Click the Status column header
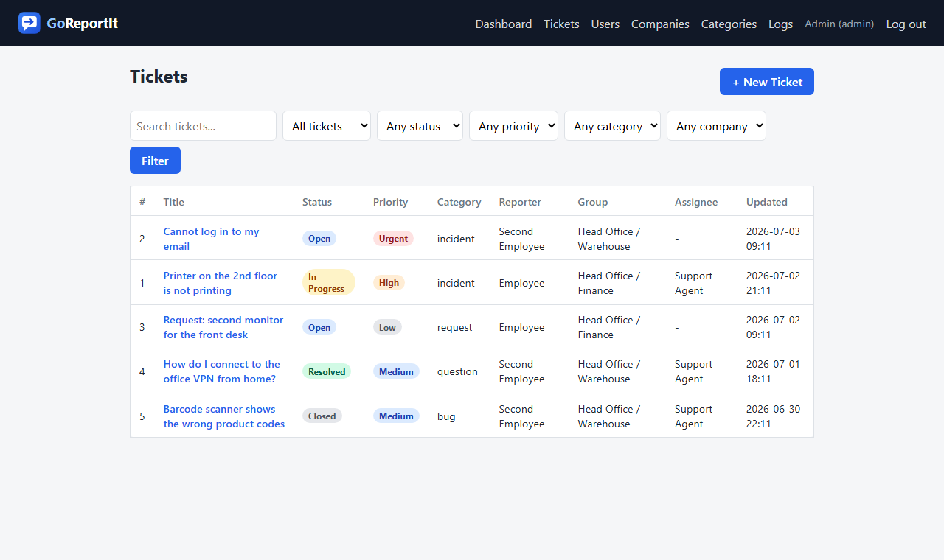 pos(317,202)
